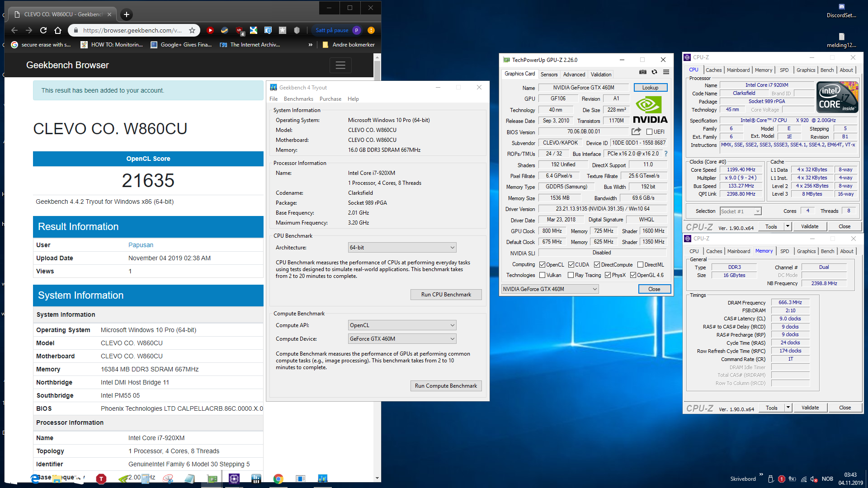Click the orange browser alert icon
Image resolution: width=868 pixels, height=488 pixels.
[371, 30]
